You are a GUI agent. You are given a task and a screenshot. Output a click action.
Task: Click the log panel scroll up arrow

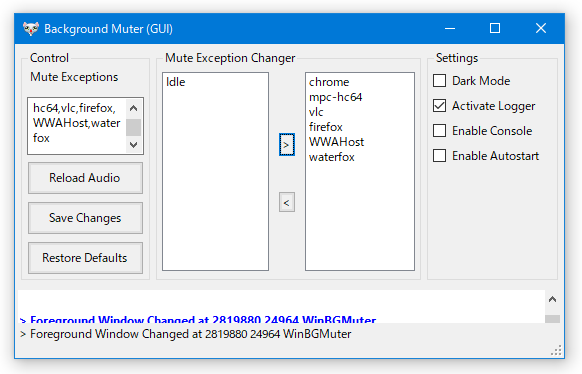coord(553,299)
